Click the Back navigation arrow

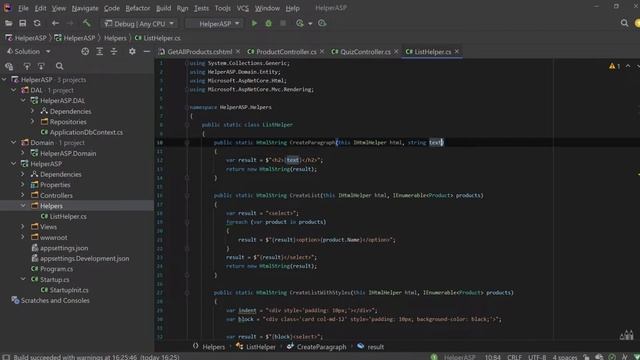tap(55, 23)
